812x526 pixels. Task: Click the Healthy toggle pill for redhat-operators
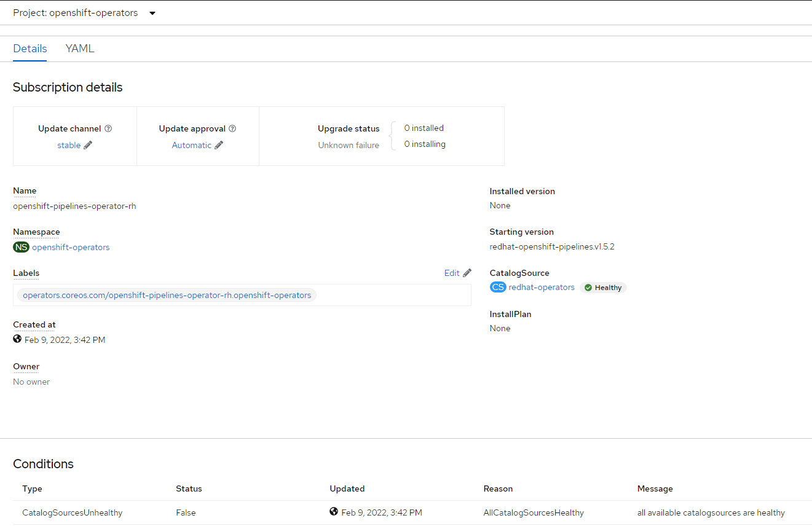[x=603, y=288]
